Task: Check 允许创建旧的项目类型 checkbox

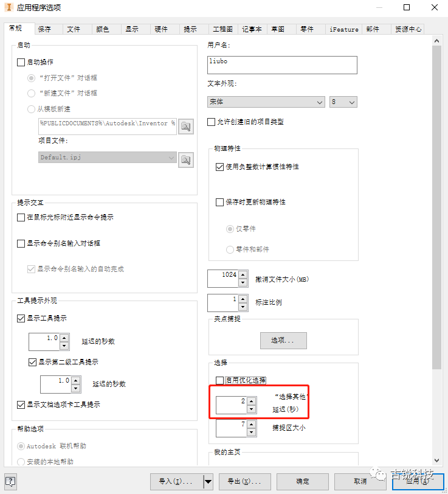Action: (212, 122)
